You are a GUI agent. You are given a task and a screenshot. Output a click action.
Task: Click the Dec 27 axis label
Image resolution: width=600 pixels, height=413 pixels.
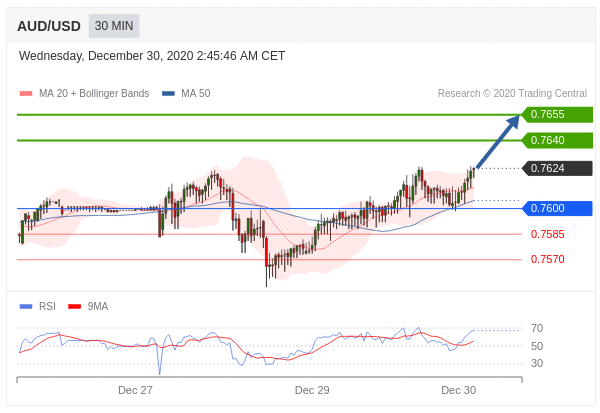135,390
